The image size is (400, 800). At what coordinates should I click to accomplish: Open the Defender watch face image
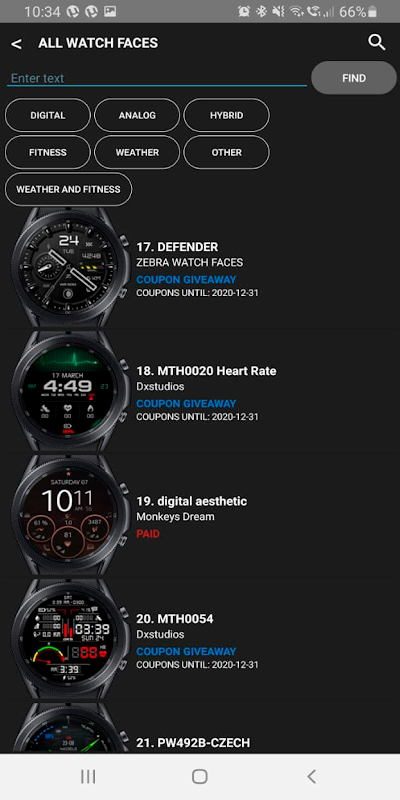[x=70, y=267]
